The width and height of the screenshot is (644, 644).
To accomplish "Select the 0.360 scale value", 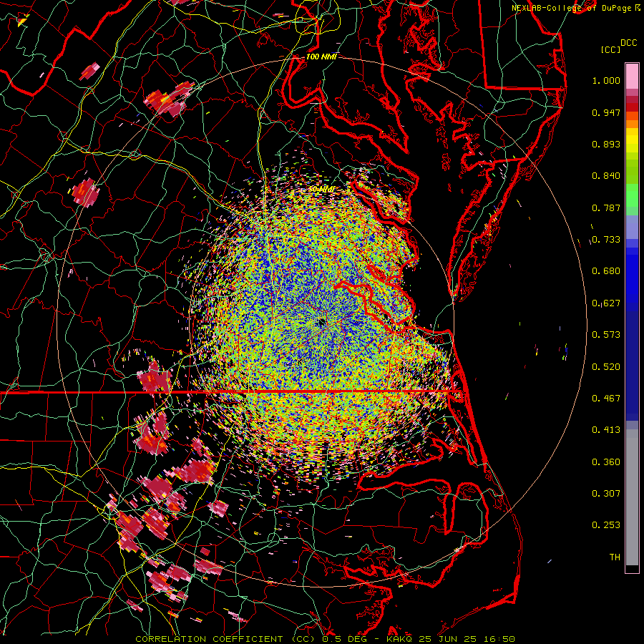I will 606,462.
